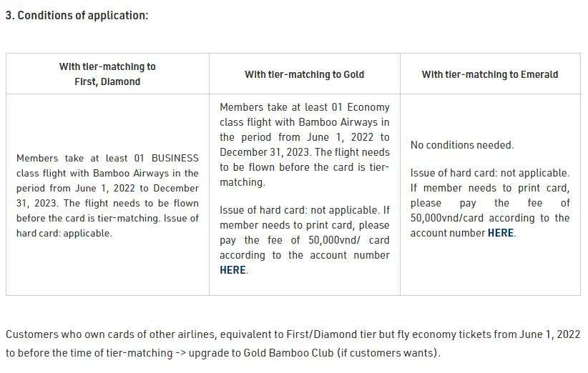Click the "No conditions needed." text
The image size is (588, 373).
(461, 145)
